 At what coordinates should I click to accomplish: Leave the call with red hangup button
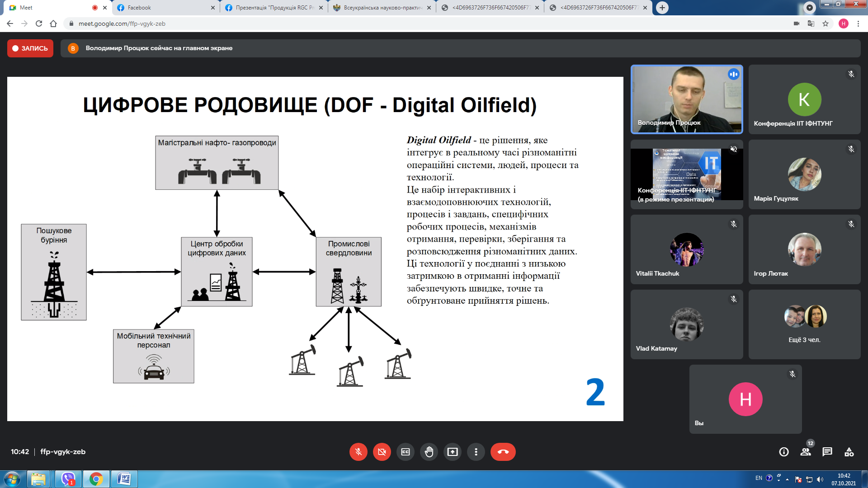[x=503, y=452]
